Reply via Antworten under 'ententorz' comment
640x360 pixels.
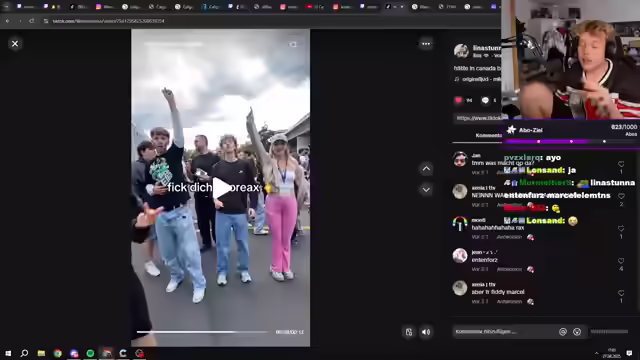[509, 269]
